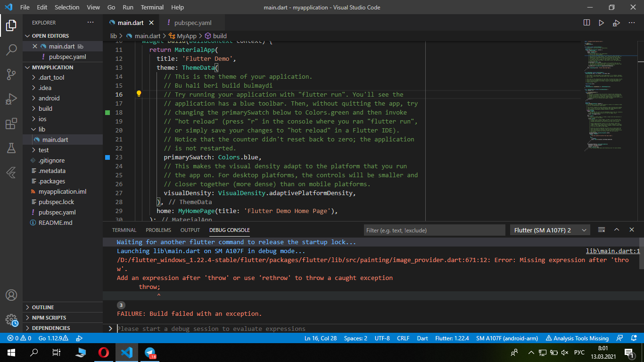644x362 pixels.
Task: Click the Windows Start button
Action: point(11,353)
